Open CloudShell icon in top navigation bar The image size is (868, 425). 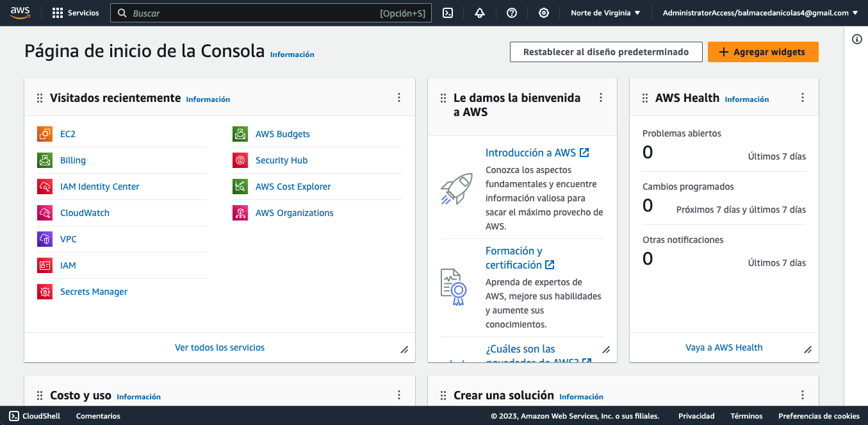tap(448, 13)
